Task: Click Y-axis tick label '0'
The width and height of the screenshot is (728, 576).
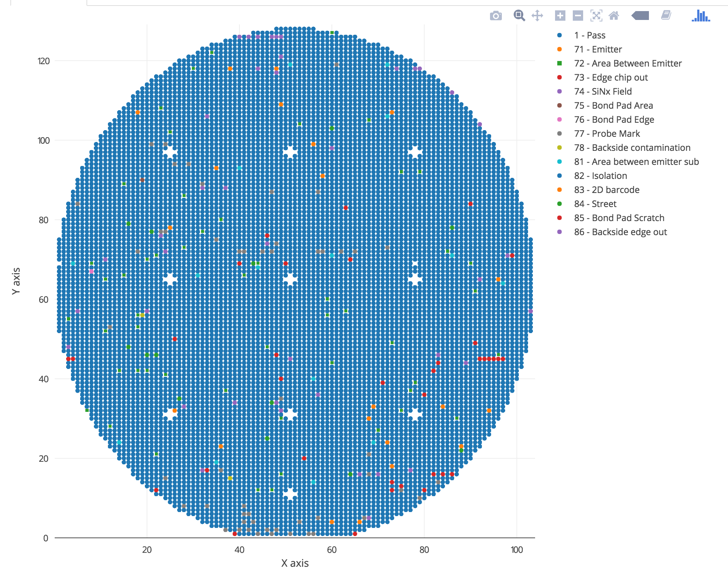Action: point(46,538)
